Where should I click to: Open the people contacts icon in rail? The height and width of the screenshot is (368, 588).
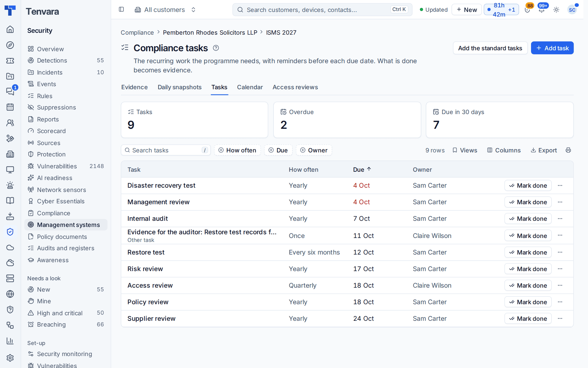[10, 123]
